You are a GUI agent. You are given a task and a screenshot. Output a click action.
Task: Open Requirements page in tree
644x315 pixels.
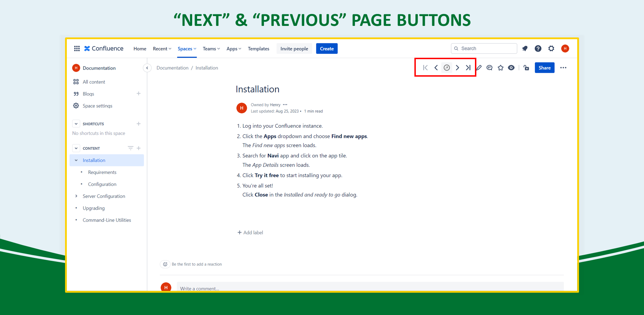coord(102,172)
